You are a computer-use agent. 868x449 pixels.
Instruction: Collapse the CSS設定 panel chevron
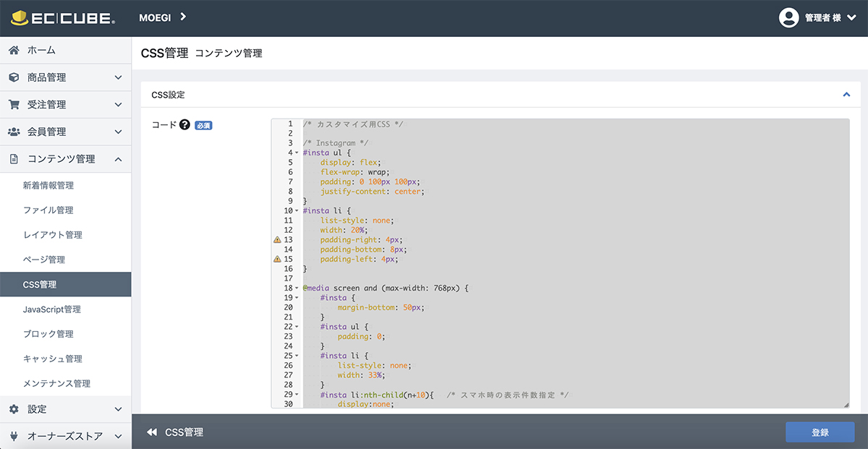click(846, 95)
